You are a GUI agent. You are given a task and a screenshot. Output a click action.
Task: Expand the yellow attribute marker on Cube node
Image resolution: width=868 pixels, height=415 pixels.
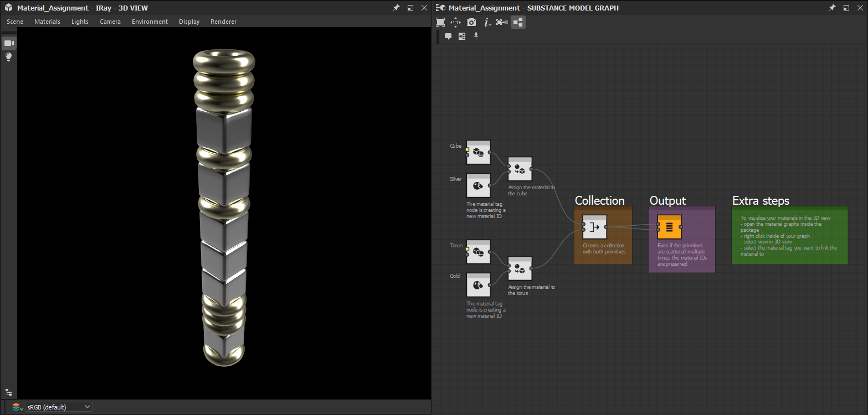[467, 150]
